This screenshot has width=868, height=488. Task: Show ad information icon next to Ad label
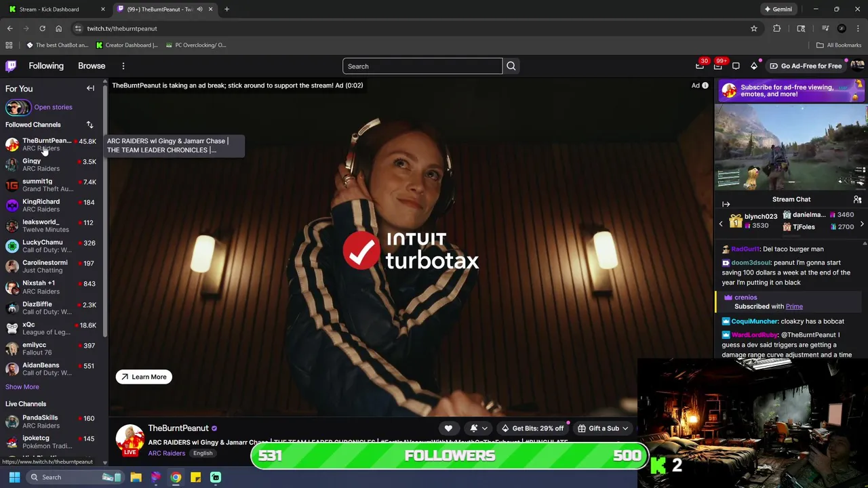point(705,85)
